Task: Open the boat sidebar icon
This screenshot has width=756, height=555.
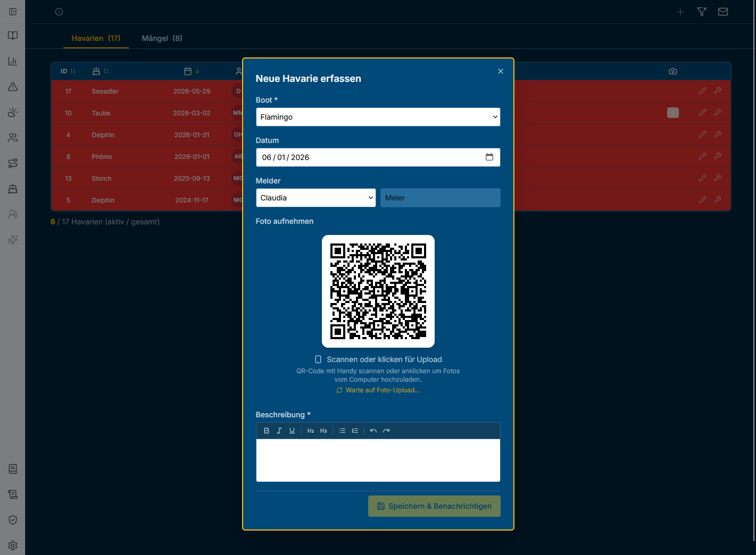Action: [x=13, y=189]
